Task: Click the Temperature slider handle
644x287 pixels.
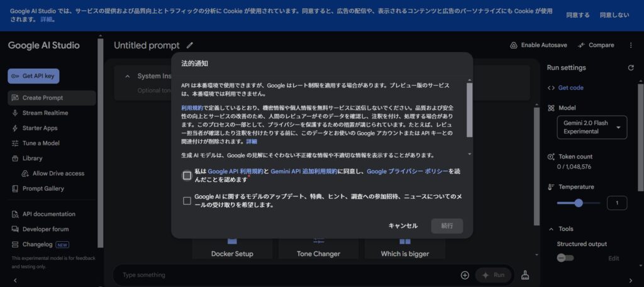Action: [x=579, y=203]
